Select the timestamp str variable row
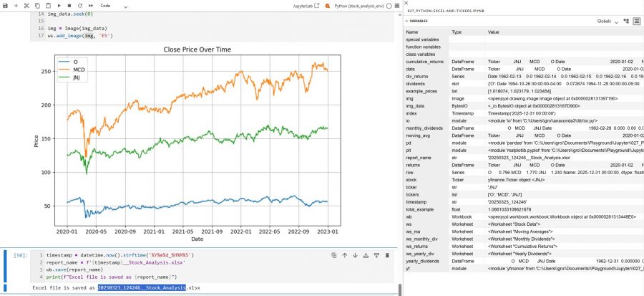The height and width of the screenshot is (296, 644). pyautogui.click(x=524, y=202)
